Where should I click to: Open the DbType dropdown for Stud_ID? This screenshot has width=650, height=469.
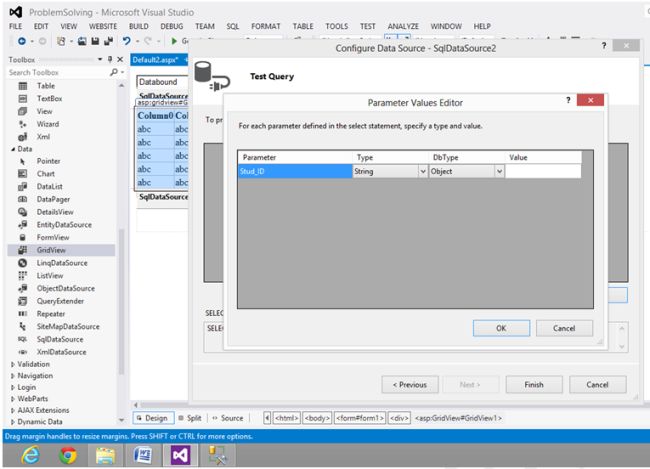(x=500, y=171)
